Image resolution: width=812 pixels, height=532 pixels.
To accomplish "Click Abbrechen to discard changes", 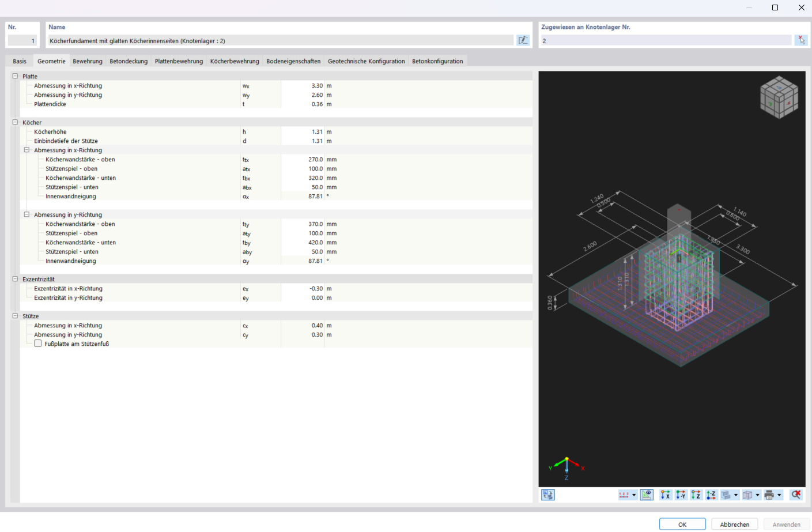I will coord(734,524).
